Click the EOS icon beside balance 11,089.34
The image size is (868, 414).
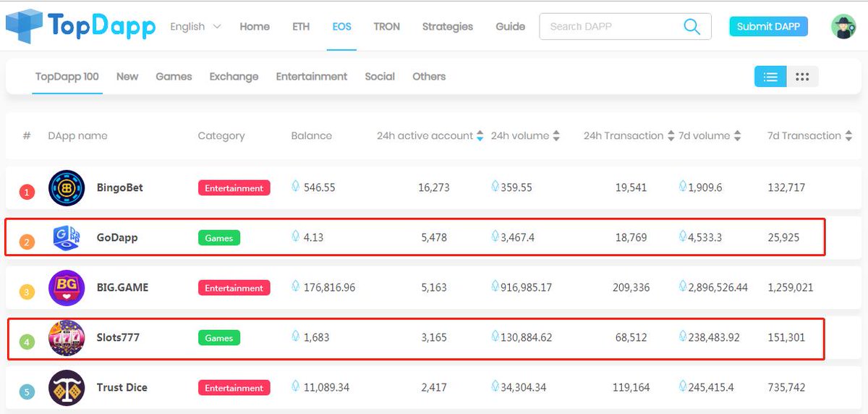pyautogui.click(x=295, y=386)
